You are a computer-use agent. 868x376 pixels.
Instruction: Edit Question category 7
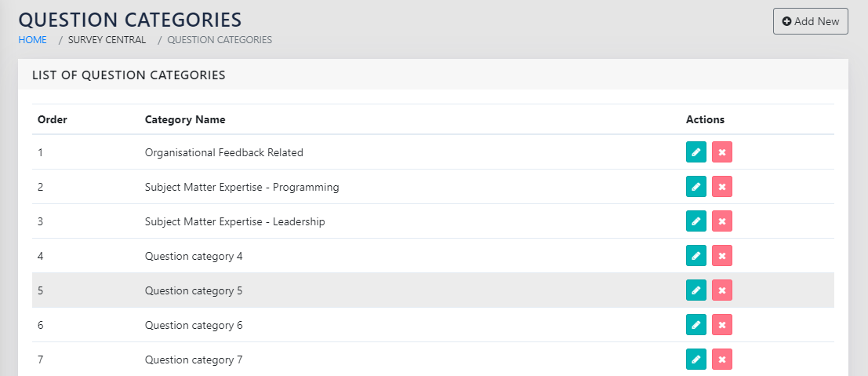pyautogui.click(x=695, y=360)
